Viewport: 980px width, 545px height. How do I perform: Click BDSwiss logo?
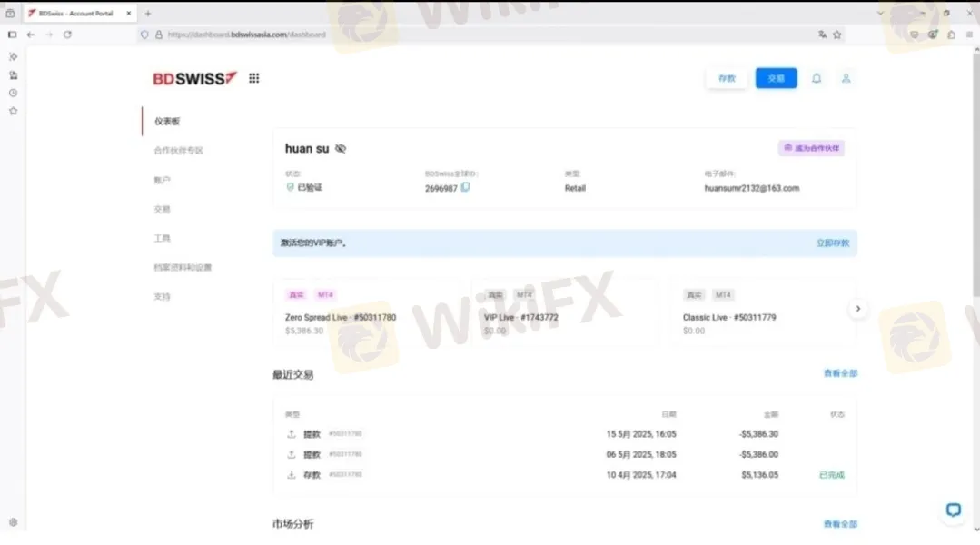pyautogui.click(x=195, y=78)
